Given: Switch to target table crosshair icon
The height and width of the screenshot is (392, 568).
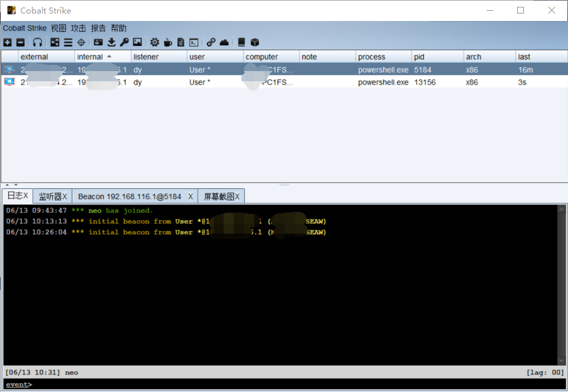Looking at the screenshot, I should [x=81, y=43].
